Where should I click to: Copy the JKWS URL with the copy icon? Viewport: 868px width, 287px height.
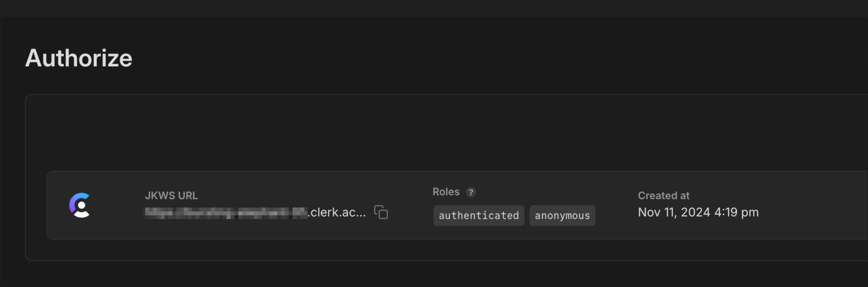coord(381,213)
